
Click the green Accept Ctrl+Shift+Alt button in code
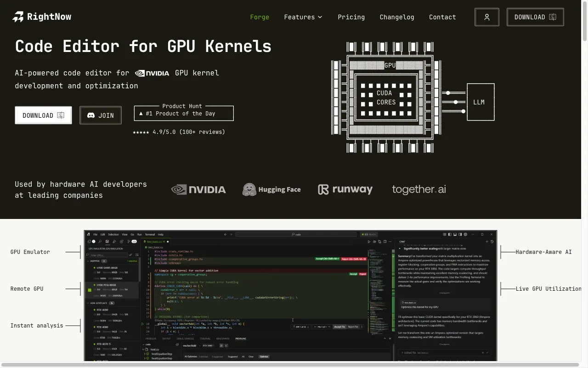coord(327,259)
